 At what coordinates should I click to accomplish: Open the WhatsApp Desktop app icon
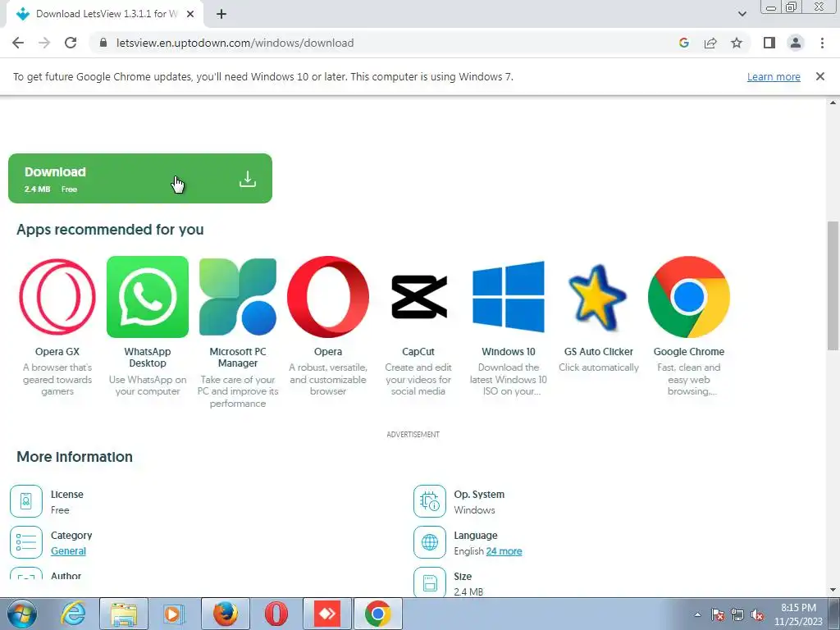tap(148, 297)
